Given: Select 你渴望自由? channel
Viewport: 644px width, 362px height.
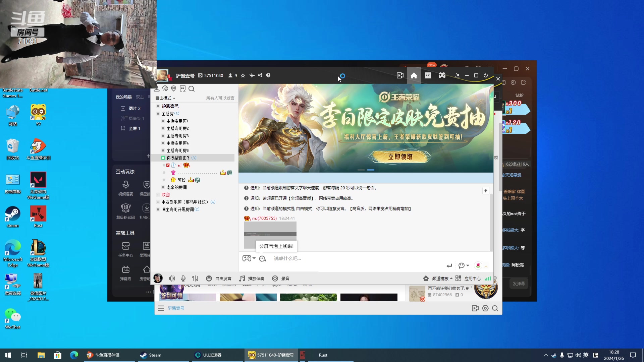Looking at the screenshot, I should click(193, 158).
